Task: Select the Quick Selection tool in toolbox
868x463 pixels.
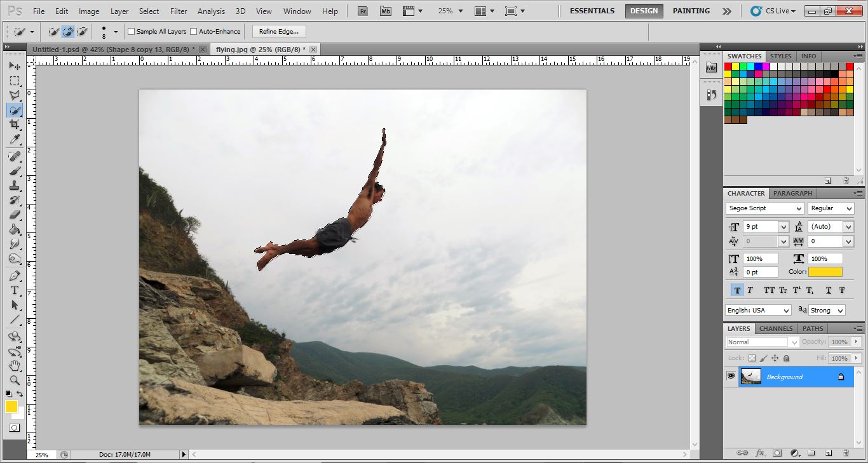Action: pos(14,110)
